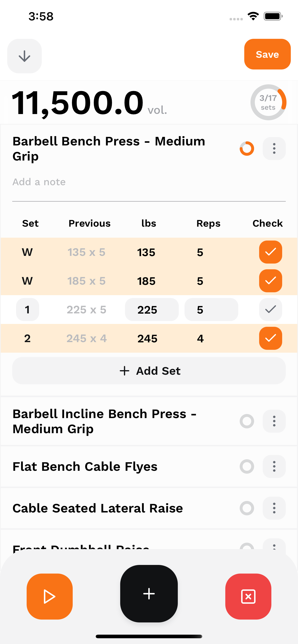298x644 pixels.
Task: Tap the down arrow to minimize workout
Action: (x=24, y=56)
